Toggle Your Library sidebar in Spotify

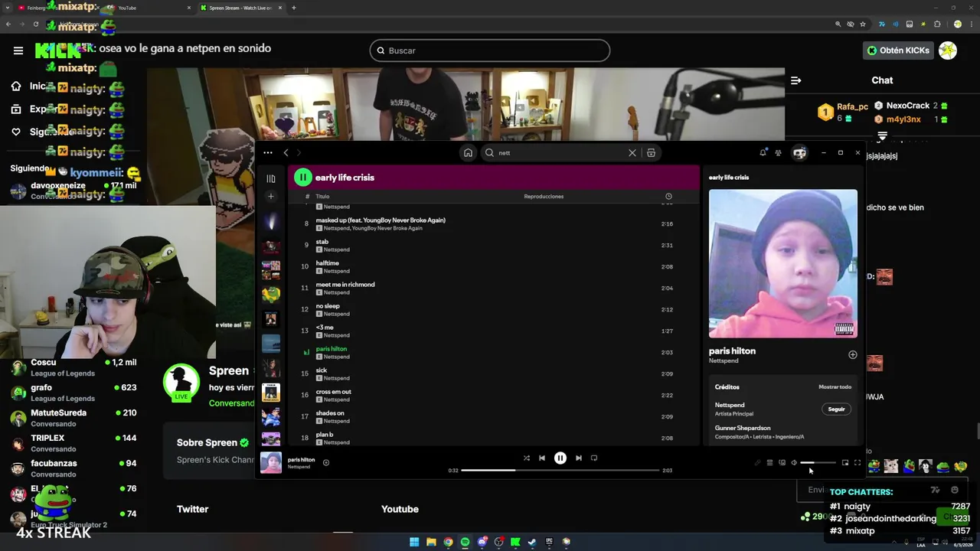point(270,178)
